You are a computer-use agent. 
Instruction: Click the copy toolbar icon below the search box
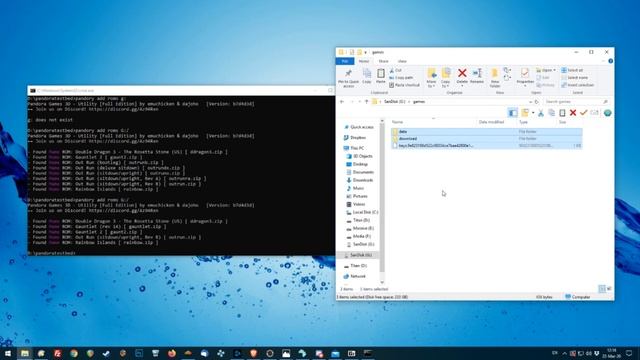coord(551,113)
